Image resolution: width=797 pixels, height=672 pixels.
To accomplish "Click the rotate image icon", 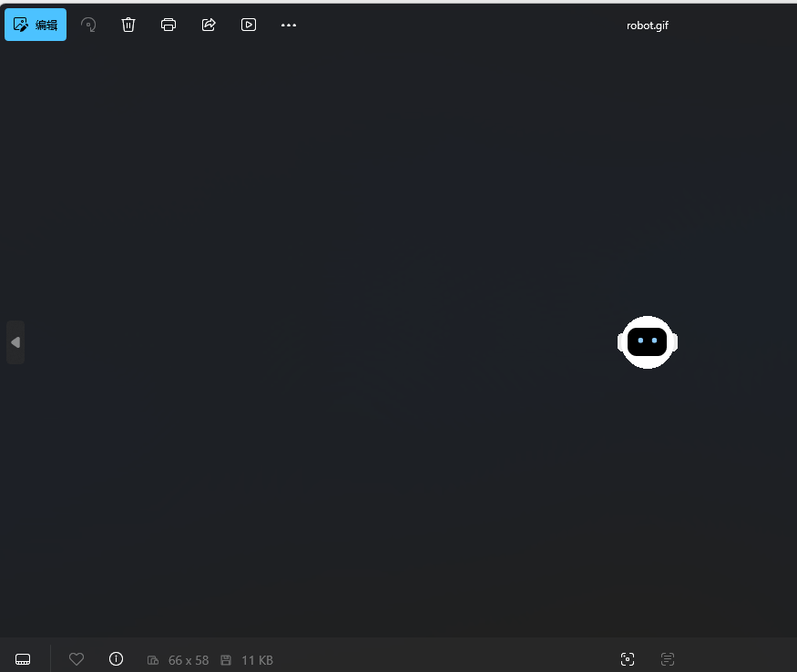I will 88,25.
